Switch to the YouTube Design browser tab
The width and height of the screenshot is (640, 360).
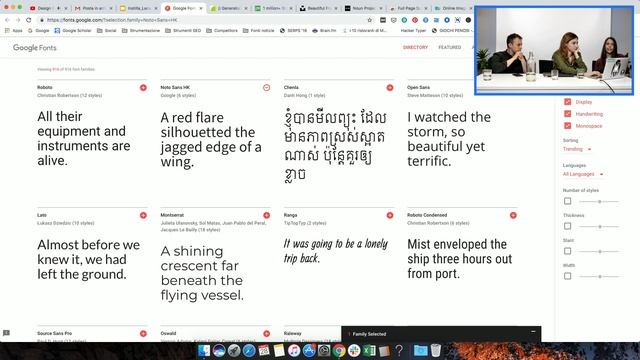coord(48,8)
